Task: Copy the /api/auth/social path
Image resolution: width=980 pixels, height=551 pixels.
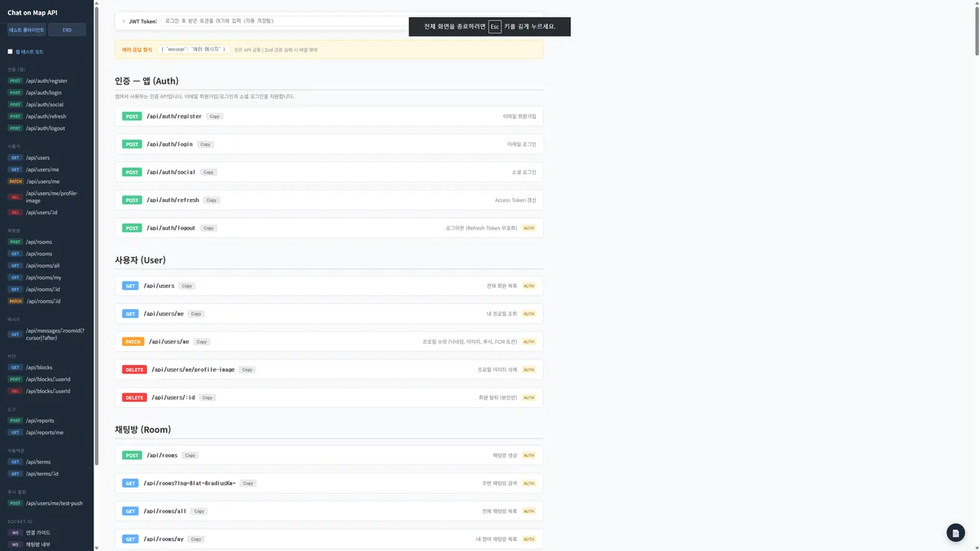Action: coord(208,172)
